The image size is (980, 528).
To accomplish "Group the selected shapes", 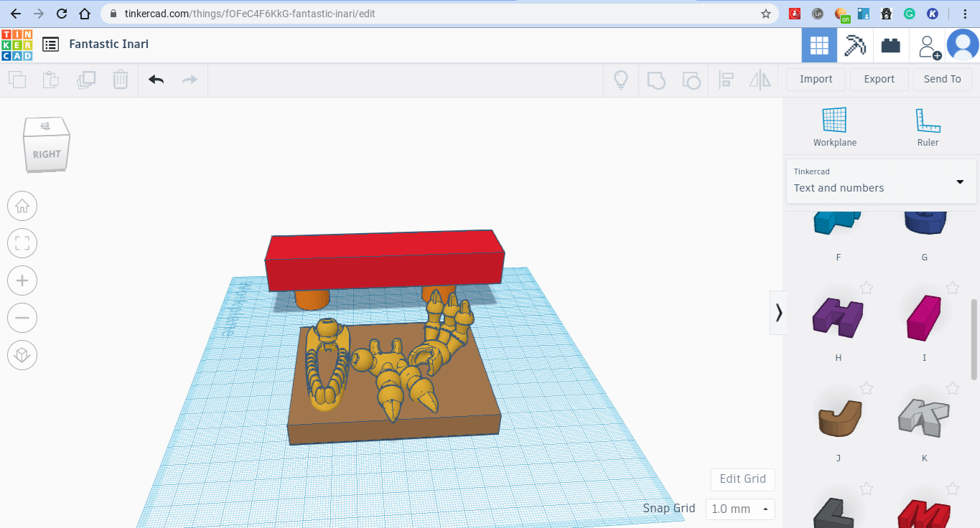I will 656,80.
